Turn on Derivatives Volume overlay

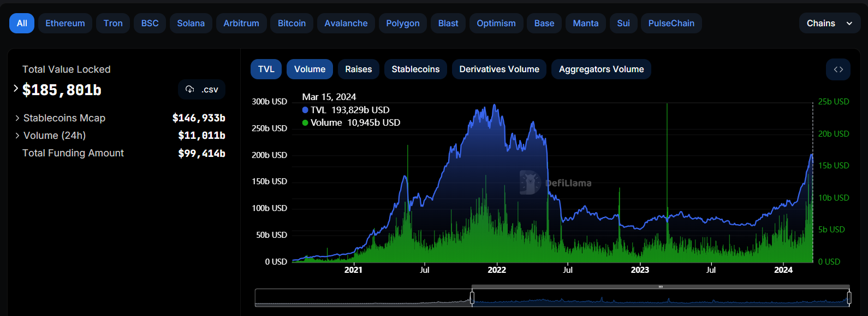pos(499,69)
